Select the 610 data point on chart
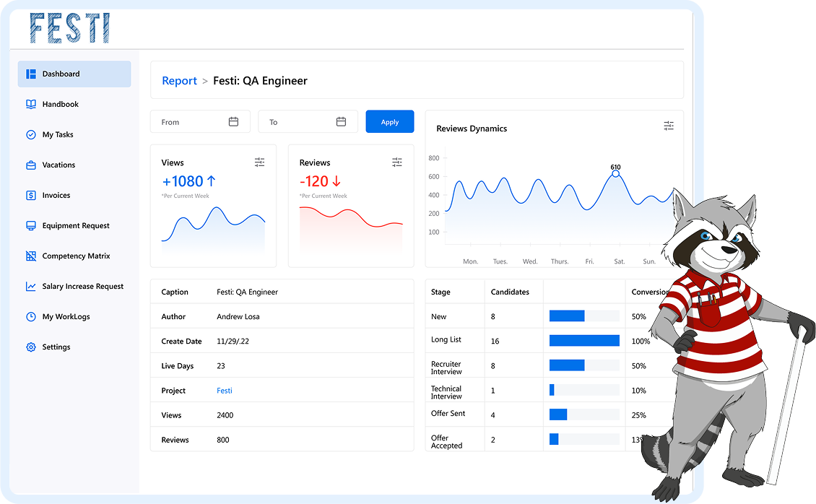 [615, 173]
